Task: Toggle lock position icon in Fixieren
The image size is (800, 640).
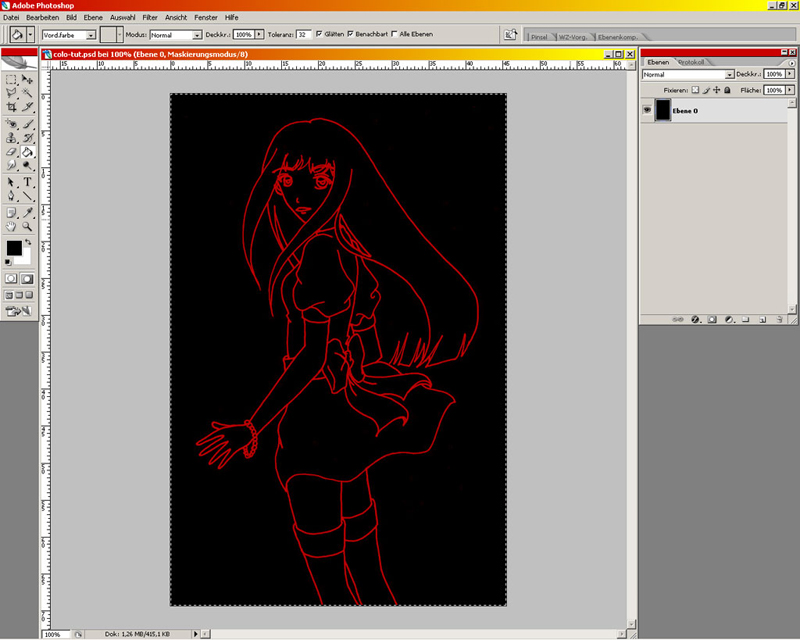Action: (717, 90)
